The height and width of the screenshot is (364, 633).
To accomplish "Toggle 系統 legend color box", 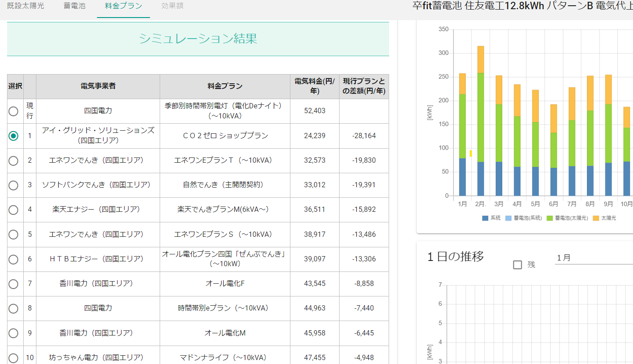I will pyautogui.click(x=485, y=218).
